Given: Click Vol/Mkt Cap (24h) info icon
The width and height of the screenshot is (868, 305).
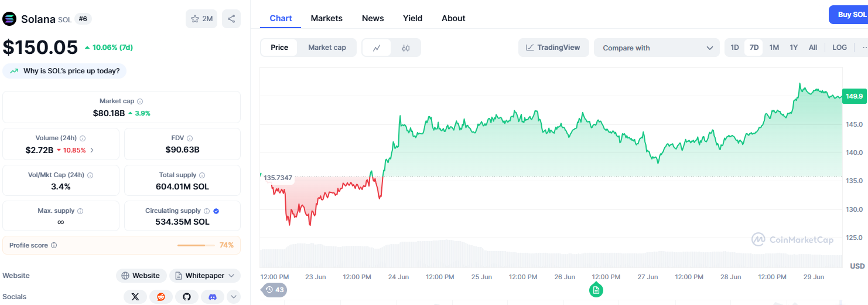Looking at the screenshot, I should 90,175.
